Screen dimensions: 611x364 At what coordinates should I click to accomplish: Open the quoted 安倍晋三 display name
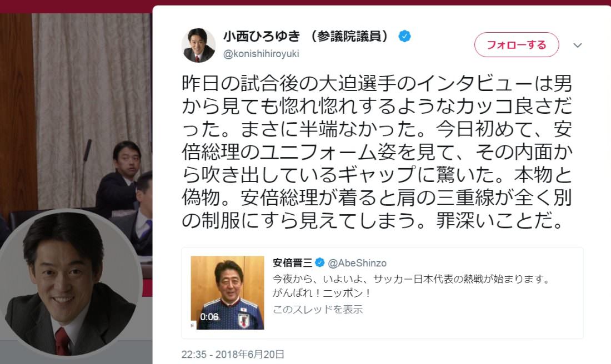(292, 263)
